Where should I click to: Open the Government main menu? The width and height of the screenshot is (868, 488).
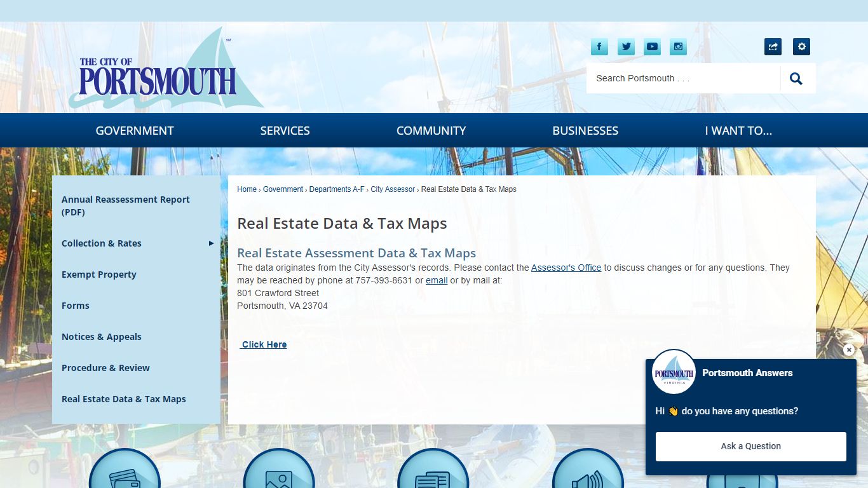(x=135, y=131)
